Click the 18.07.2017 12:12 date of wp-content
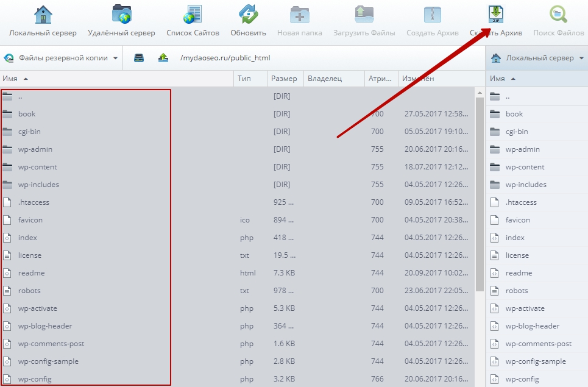 pos(436,166)
